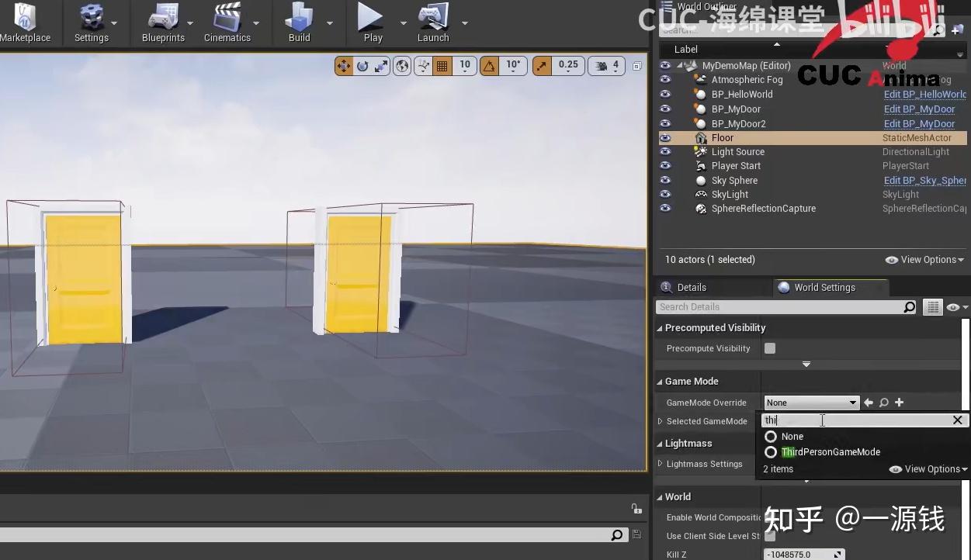Hide BP_MyDoor actor eye icon
Image resolution: width=971 pixels, height=560 pixels.
click(x=665, y=109)
